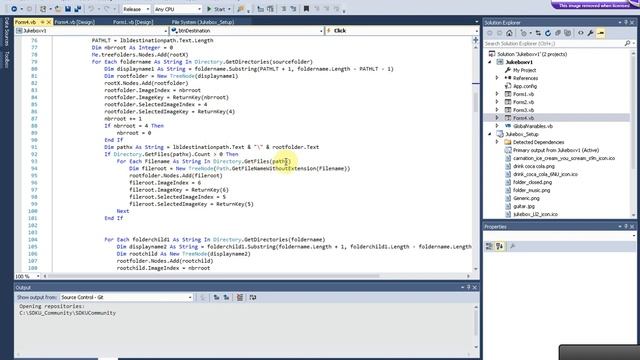This screenshot has width=640, height=360.
Task: Toggle Preview Selected Items highlighted icon
Action: (x=600, y=33)
